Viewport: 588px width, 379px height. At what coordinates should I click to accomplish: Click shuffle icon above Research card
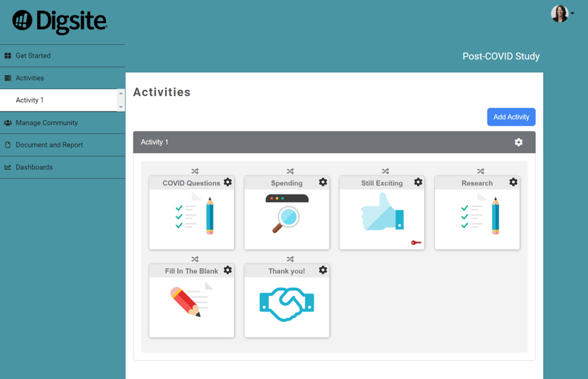(481, 171)
